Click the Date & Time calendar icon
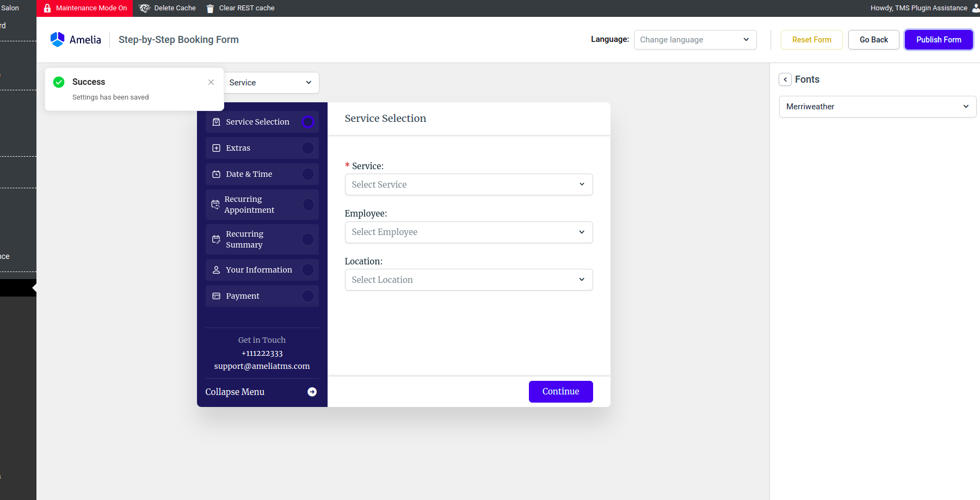Screen dimensions: 980x500 coord(217,174)
